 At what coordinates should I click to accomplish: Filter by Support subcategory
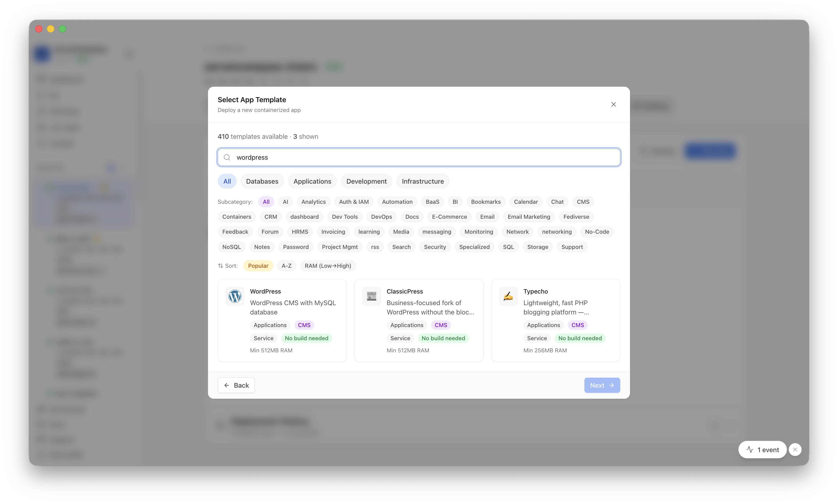[572, 247]
